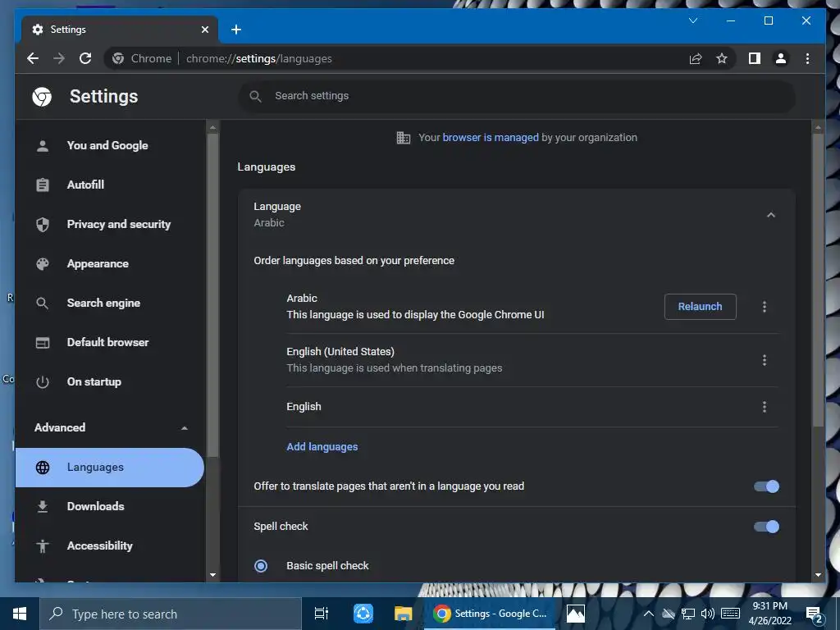The image size is (840, 630).
Task: Open the volume control in system tray
Action: pos(708,614)
